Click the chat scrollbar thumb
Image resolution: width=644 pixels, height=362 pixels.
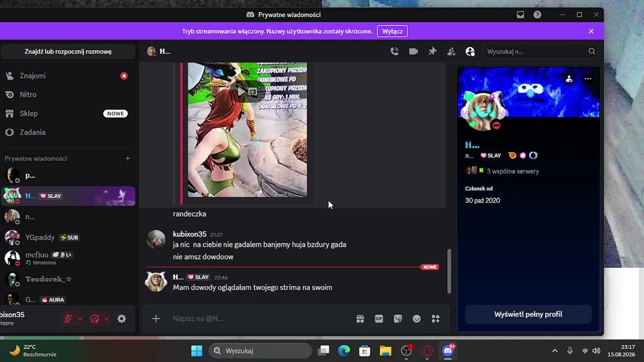pyautogui.click(x=449, y=271)
